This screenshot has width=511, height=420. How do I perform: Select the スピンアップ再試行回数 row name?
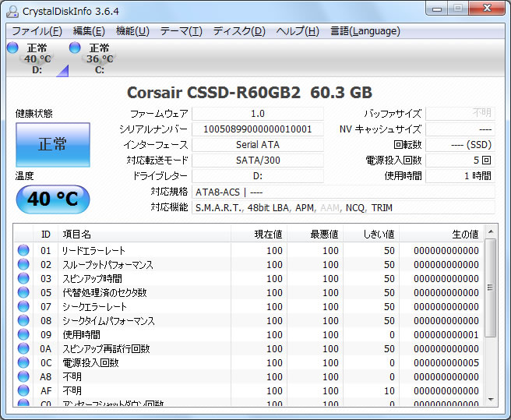click(x=106, y=348)
